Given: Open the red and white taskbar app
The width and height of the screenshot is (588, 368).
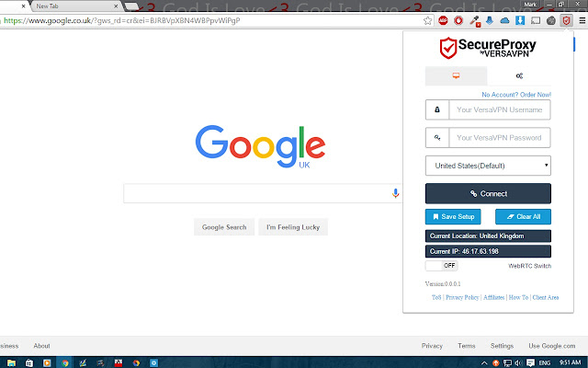Looking at the screenshot, I should pyautogui.click(x=119, y=362).
